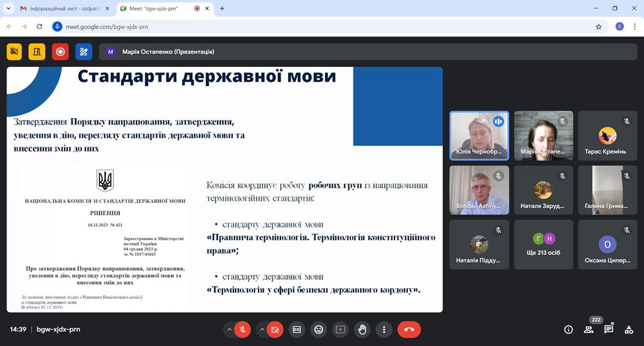Viewport: 644px width, 346px height.
Task: Expand the camera video settings arrow
Action: coord(262,329)
